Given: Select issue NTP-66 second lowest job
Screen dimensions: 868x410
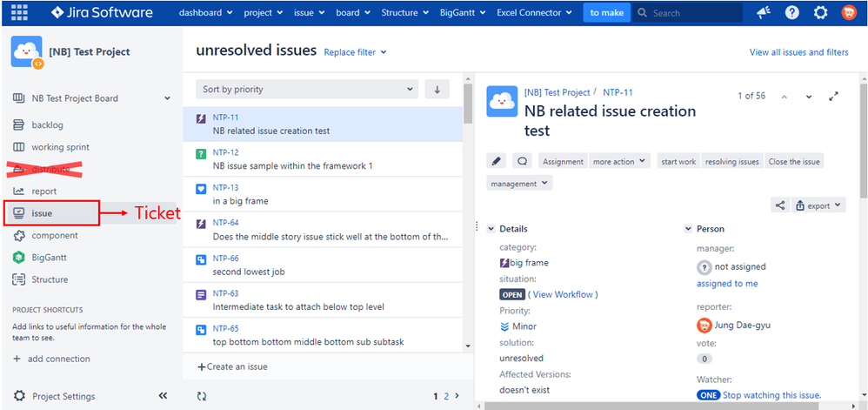Looking at the screenshot, I should (x=323, y=265).
